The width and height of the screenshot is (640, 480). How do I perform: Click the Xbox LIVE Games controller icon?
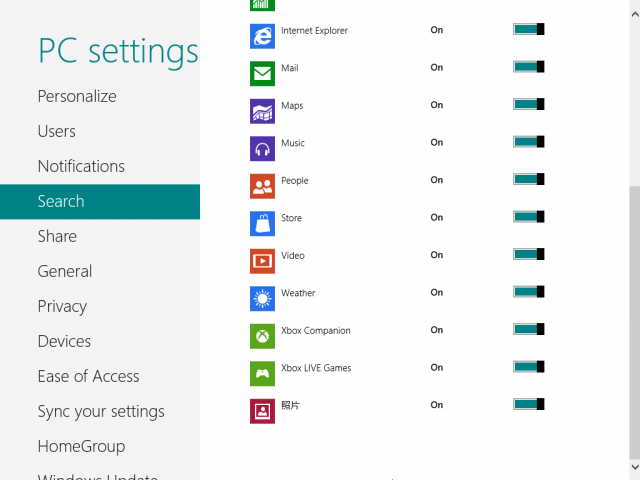[x=262, y=374]
